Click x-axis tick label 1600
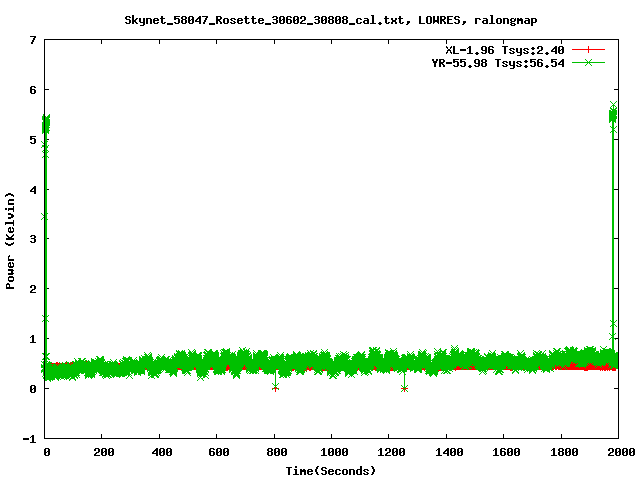The image size is (640, 480). [x=506, y=452]
